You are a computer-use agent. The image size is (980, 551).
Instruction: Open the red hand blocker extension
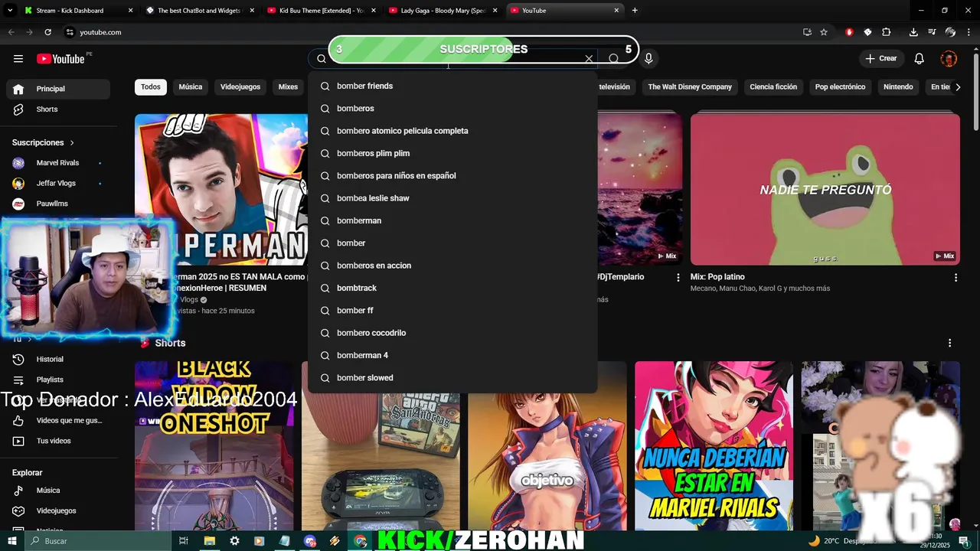coord(849,32)
